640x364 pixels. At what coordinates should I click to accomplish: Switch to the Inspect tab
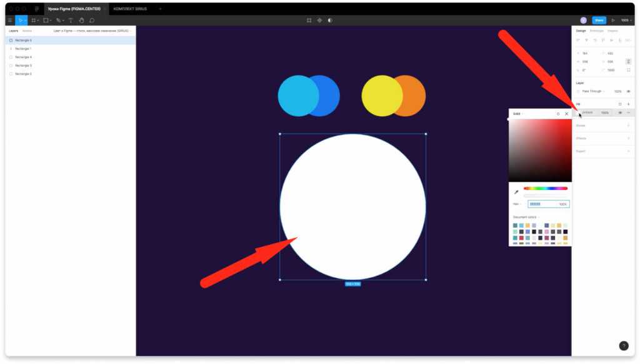click(612, 31)
